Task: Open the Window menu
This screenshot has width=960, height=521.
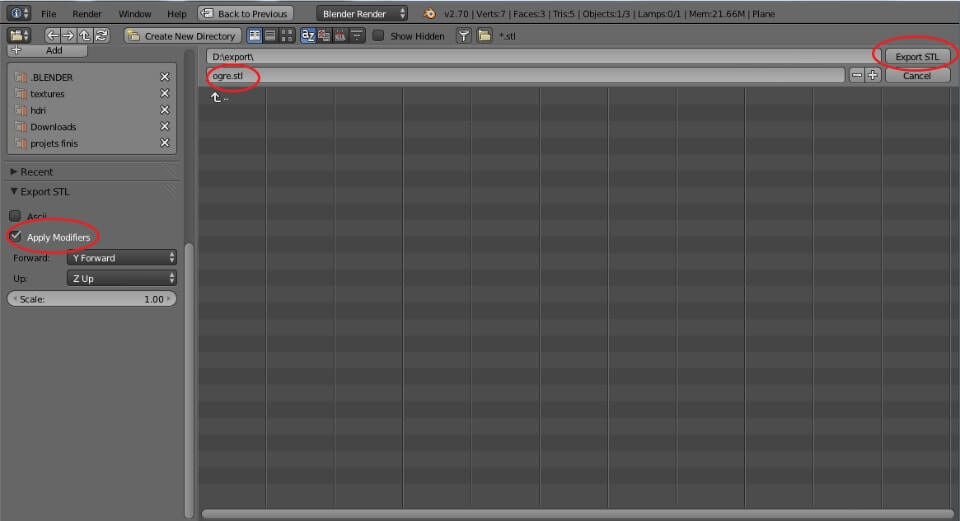Action: pos(135,13)
